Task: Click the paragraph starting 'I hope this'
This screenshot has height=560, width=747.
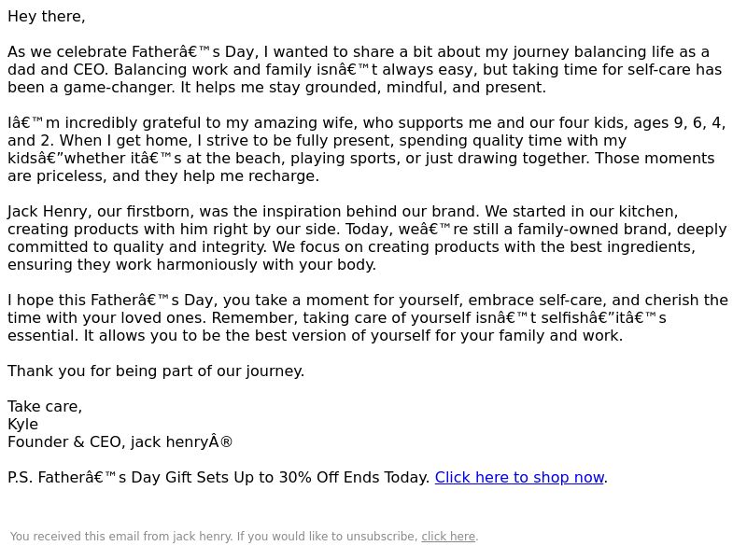Action: pyautogui.click(x=368, y=317)
